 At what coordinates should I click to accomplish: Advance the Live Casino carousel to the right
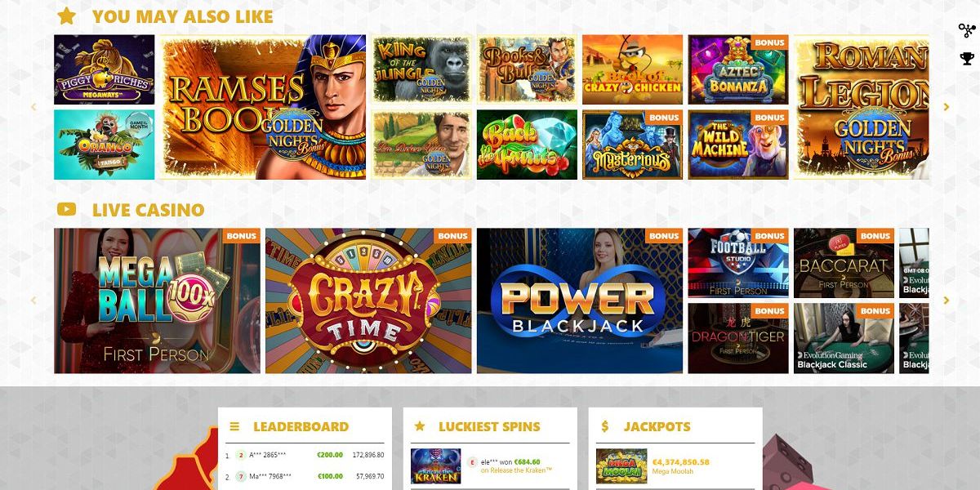947,301
